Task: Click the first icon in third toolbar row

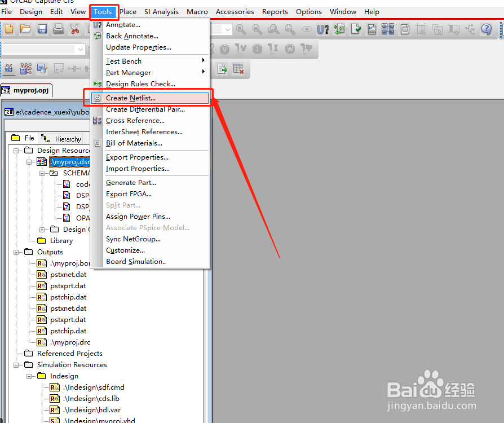Action: tap(9, 69)
